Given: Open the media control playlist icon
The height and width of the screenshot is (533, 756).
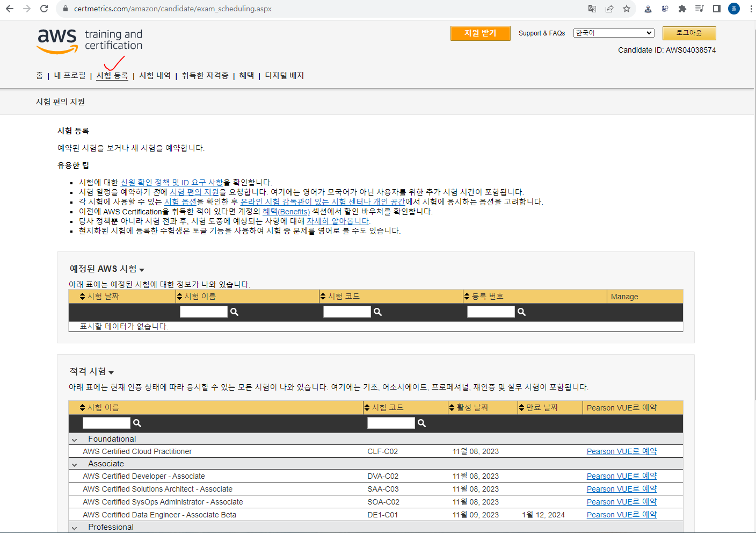Looking at the screenshot, I should 700,9.
